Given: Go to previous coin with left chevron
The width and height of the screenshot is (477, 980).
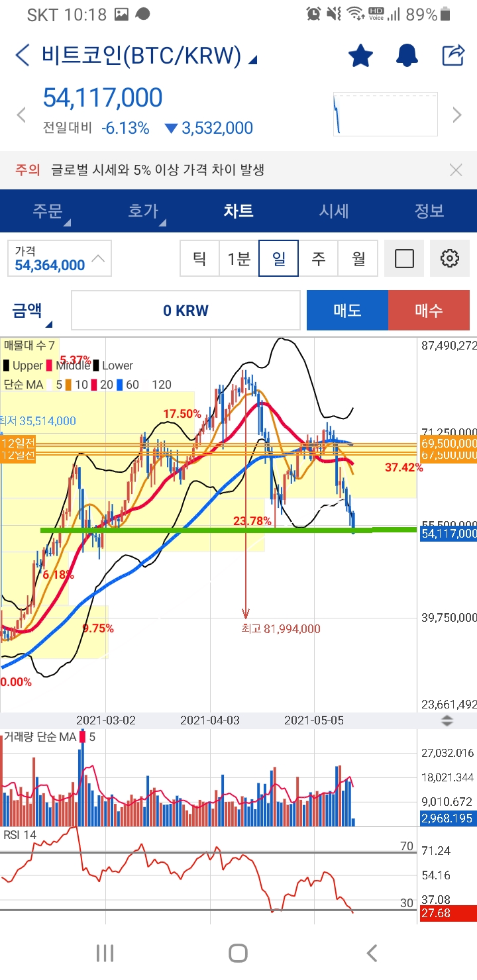Looking at the screenshot, I should [x=21, y=115].
